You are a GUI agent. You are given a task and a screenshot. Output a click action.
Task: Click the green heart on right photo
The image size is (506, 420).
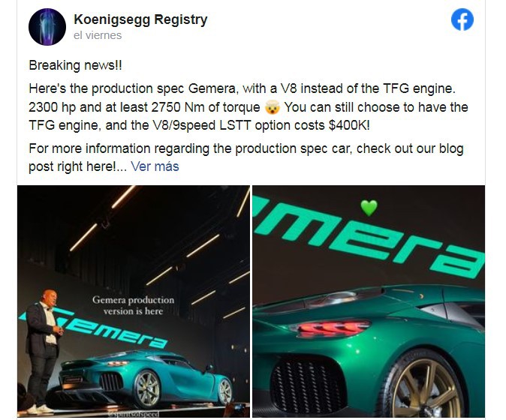tap(369, 208)
